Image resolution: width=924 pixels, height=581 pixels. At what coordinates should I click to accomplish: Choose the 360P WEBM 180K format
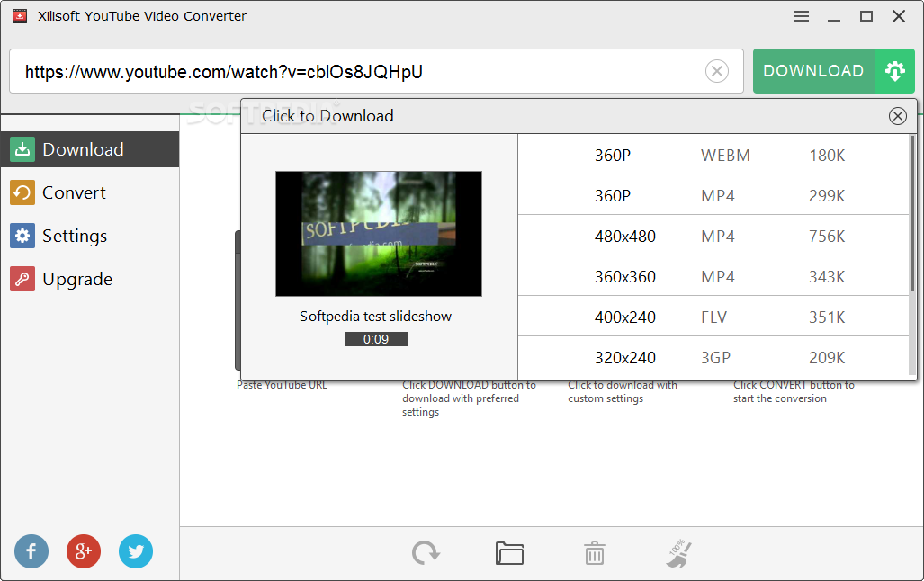(713, 155)
